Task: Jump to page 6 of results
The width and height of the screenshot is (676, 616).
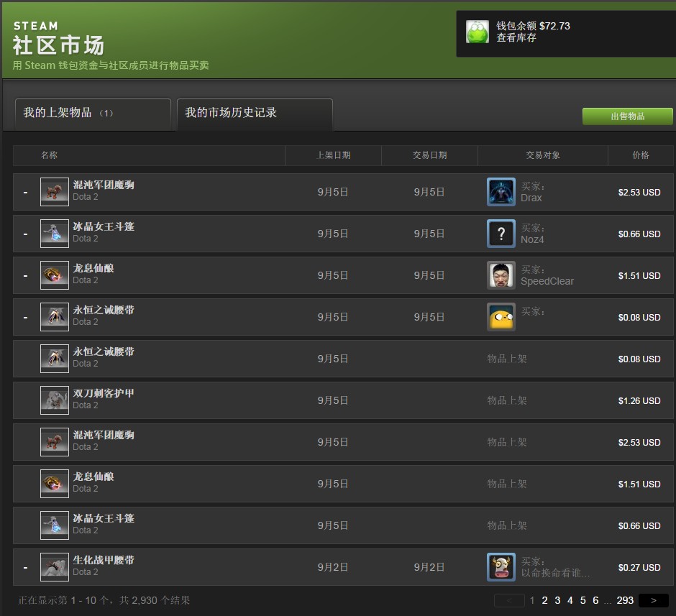Action: pos(595,600)
